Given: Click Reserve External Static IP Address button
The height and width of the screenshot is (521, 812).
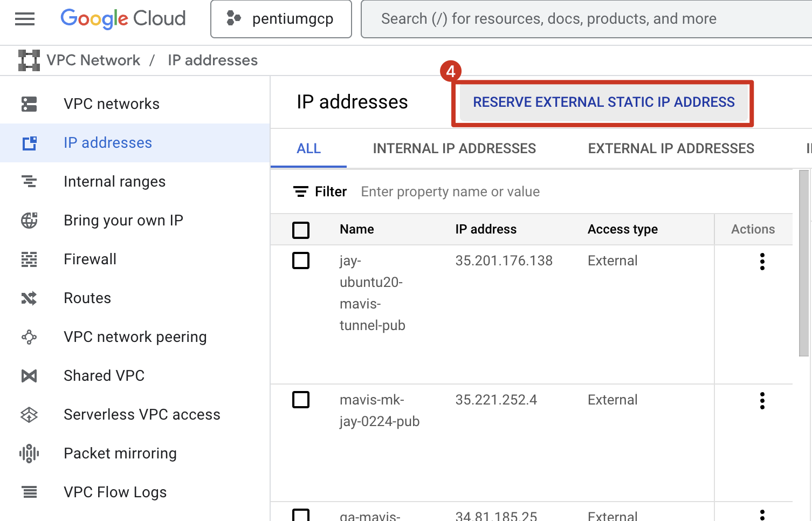Looking at the screenshot, I should pos(603,102).
